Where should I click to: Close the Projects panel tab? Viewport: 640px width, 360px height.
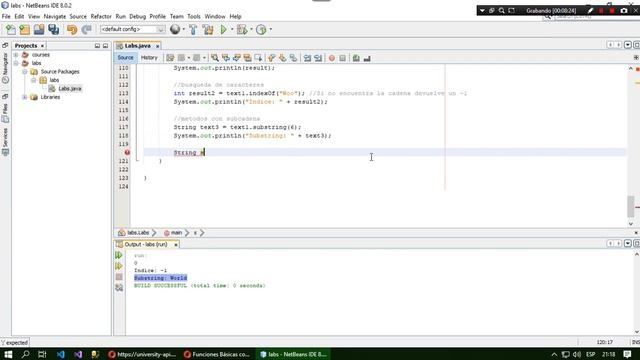42,46
